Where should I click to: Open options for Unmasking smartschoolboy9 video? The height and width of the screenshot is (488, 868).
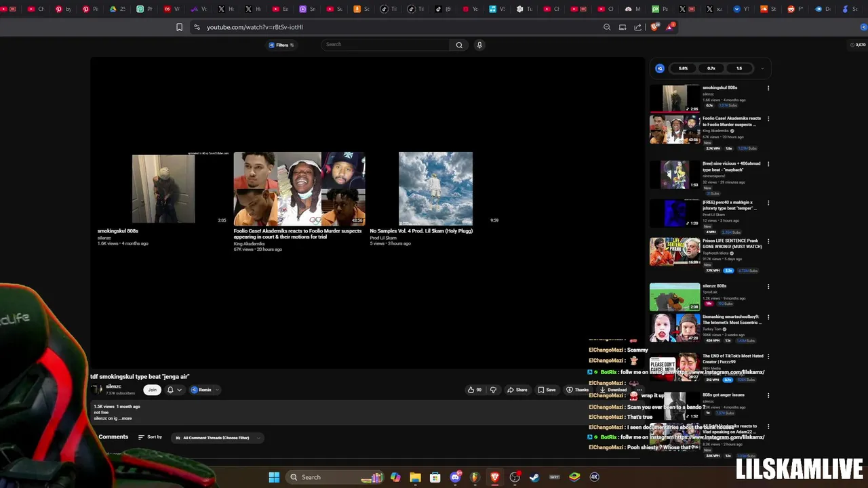(768, 317)
